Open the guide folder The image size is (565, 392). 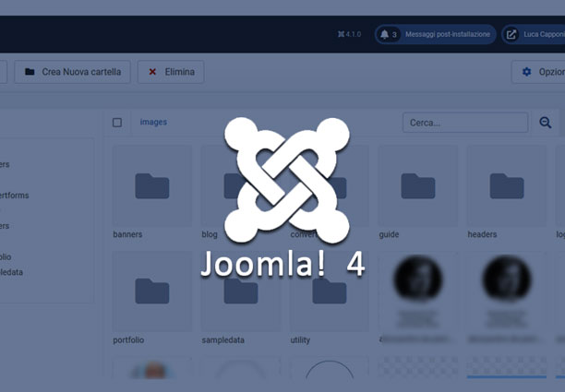[418, 185]
